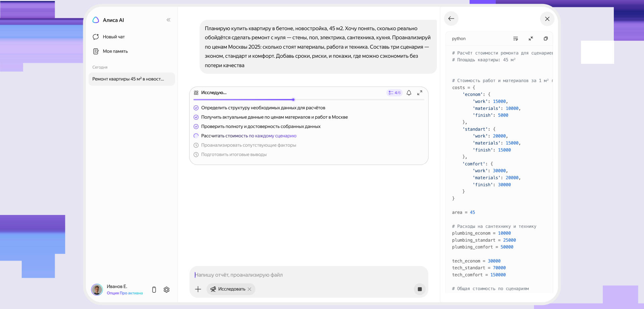Image resolution: width=644 pixels, height=309 pixels.
Task: Collapse the sidebar with double-chevron icon
Action: 168,20
